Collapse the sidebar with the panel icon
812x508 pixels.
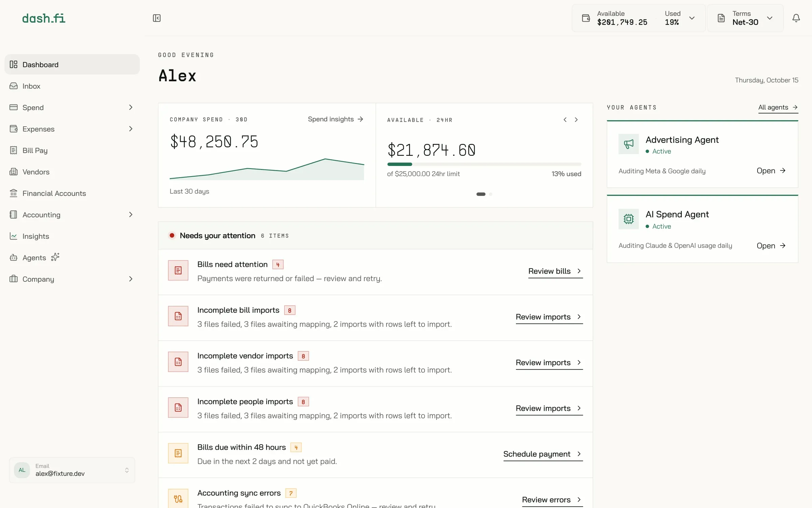[157, 18]
